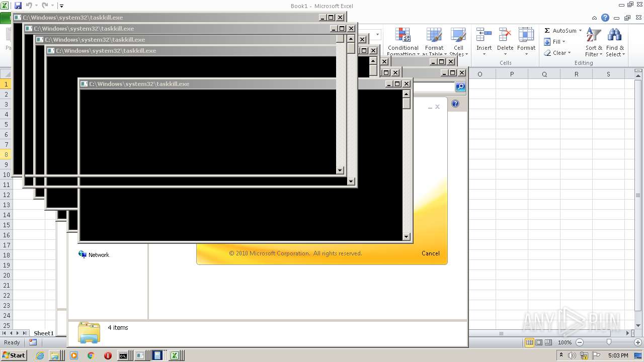Click Excel Help question mark icon

pos(605,18)
